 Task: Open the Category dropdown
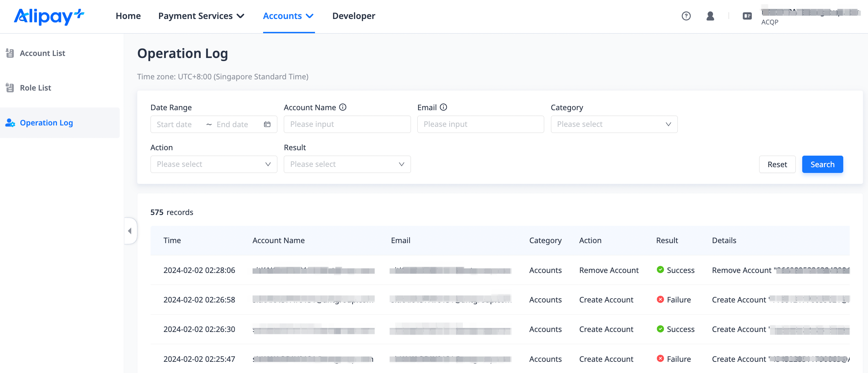[614, 124]
